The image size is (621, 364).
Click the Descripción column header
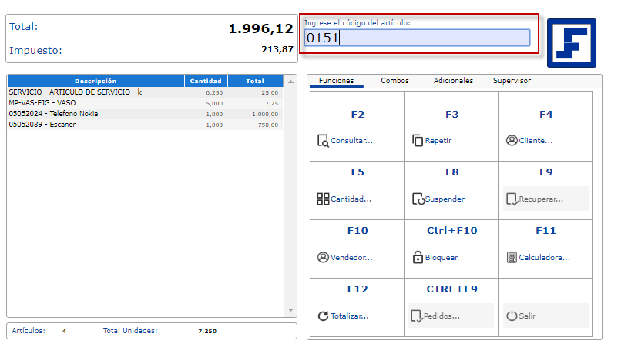[x=96, y=81]
